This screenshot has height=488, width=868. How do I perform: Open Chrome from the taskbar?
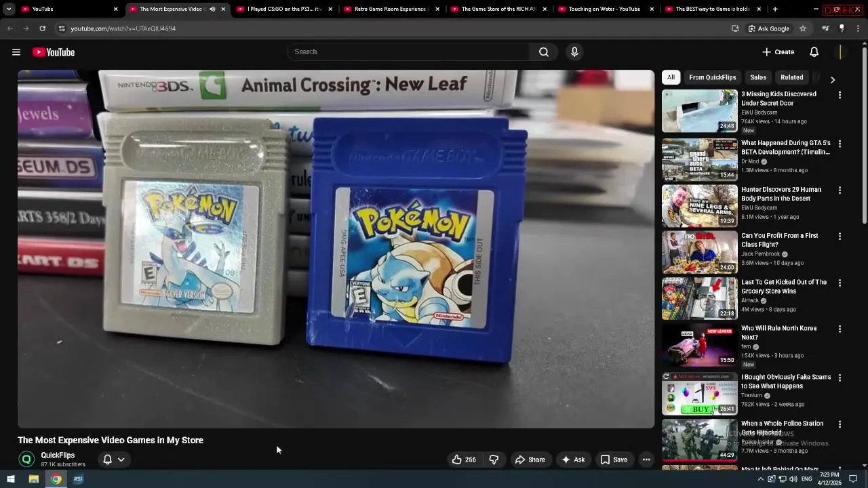point(56,479)
